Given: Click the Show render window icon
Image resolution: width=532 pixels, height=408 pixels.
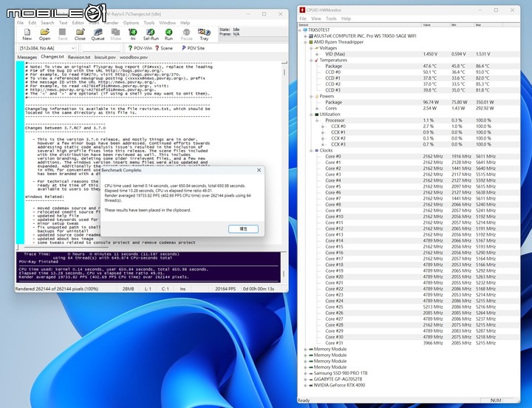Looking at the screenshot, I should coord(115,33).
